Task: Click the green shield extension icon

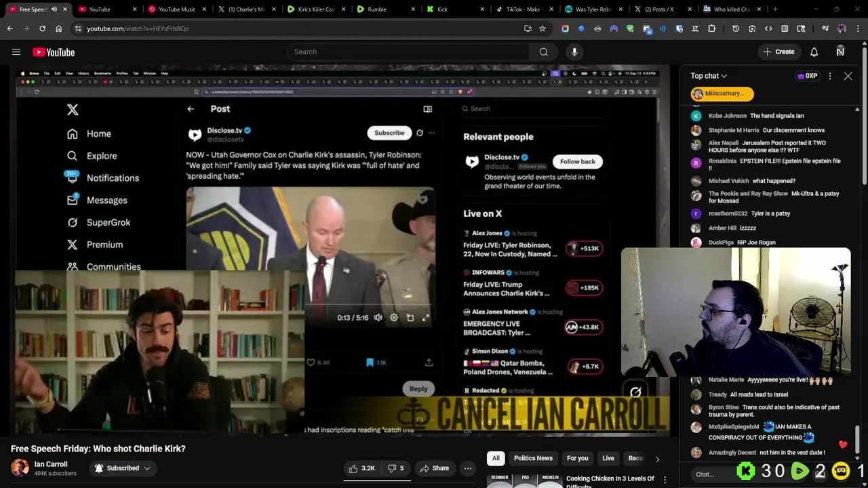Action: (x=630, y=28)
